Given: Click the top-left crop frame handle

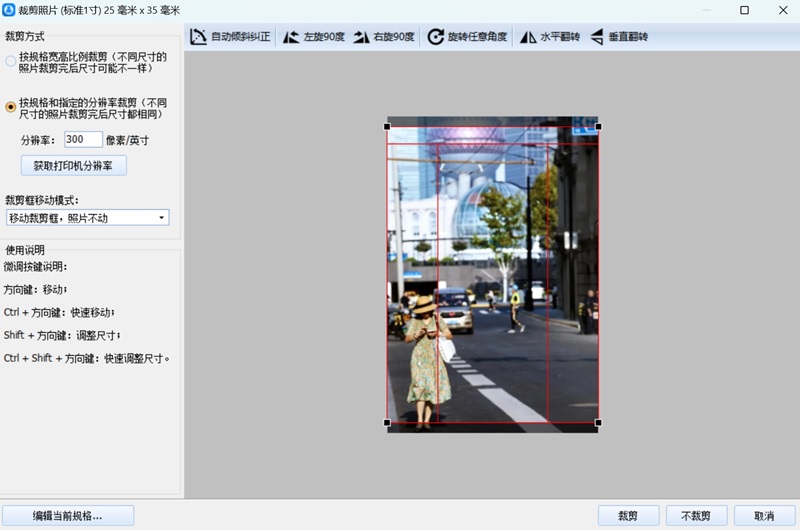Looking at the screenshot, I should [388, 127].
